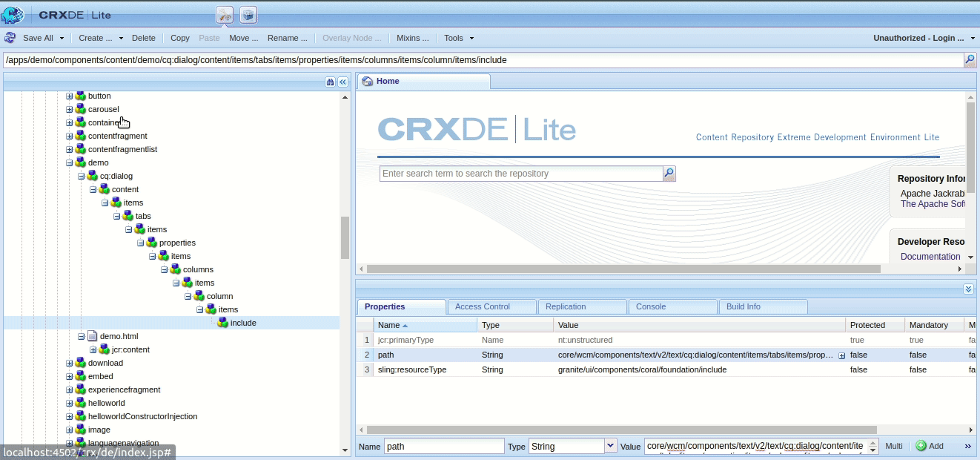Click the Copy toolbar button

point(180,38)
